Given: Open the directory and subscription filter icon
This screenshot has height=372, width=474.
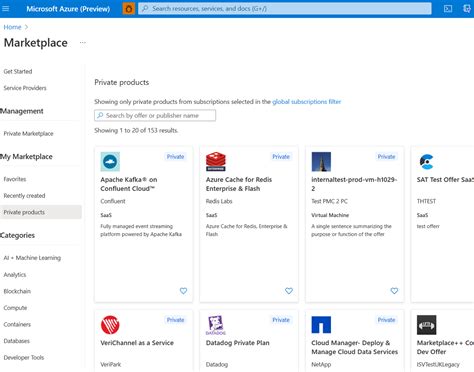Looking at the screenshot, I should (467, 9).
